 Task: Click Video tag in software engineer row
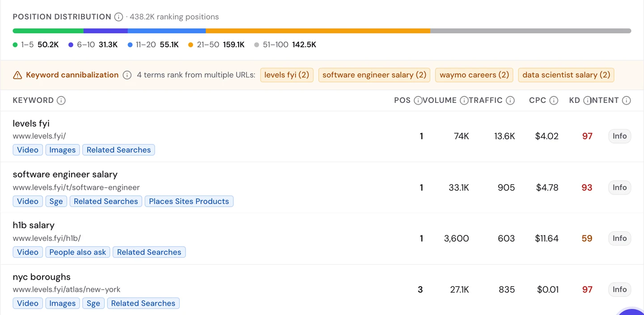click(28, 201)
